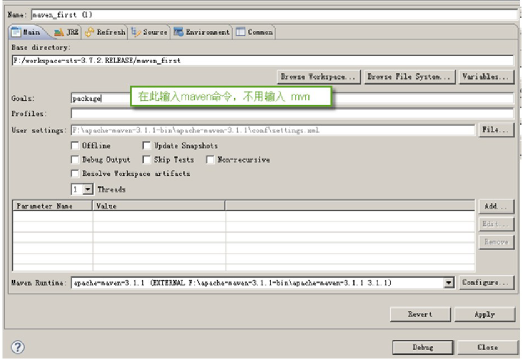Click the Apply button
Screen dimensions: 526x362
coord(485,314)
